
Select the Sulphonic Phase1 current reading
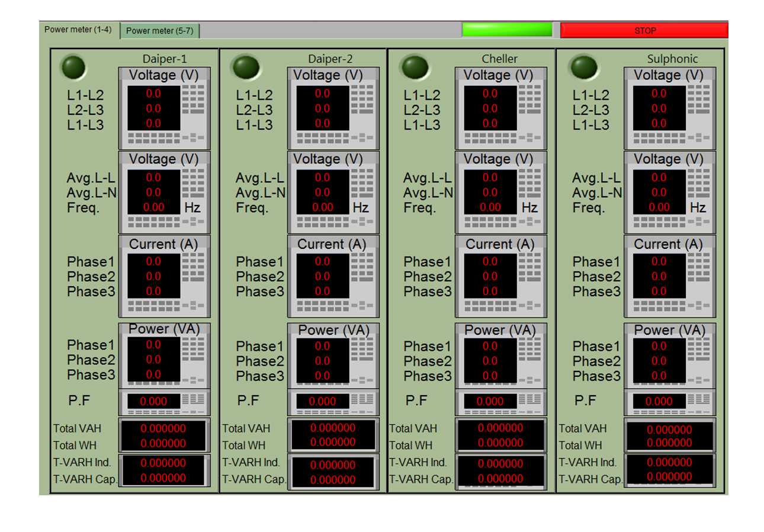(659, 261)
